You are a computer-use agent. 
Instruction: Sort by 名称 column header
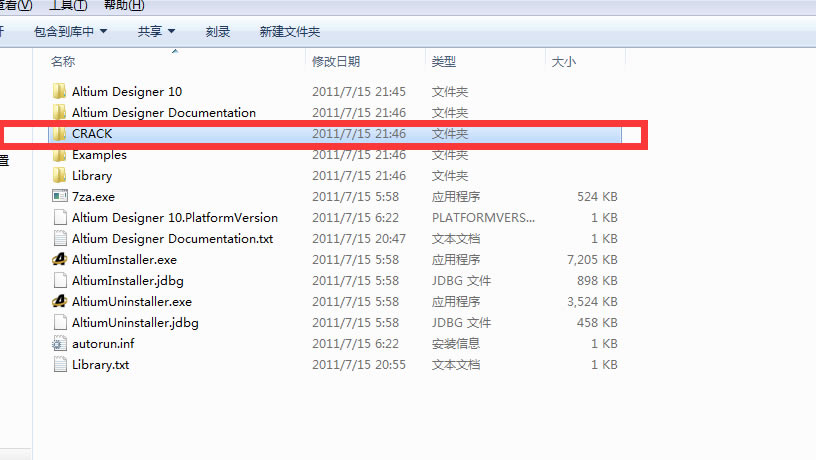(63, 61)
